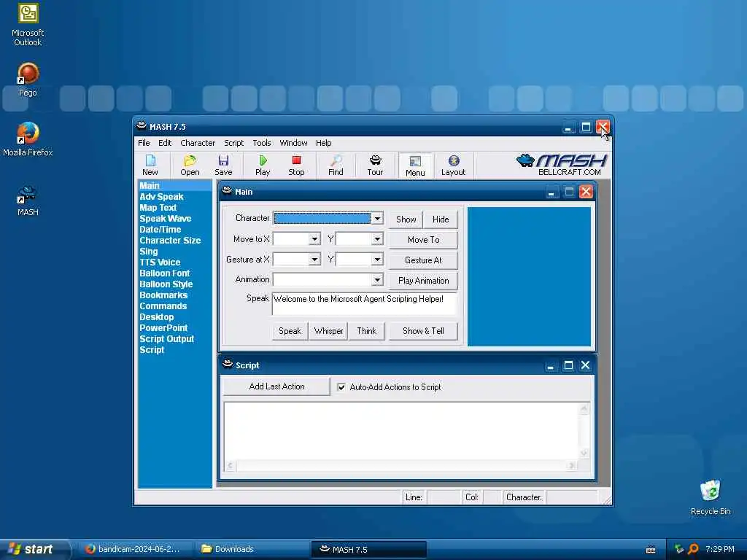Open the Edit menu

tap(165, 143)
